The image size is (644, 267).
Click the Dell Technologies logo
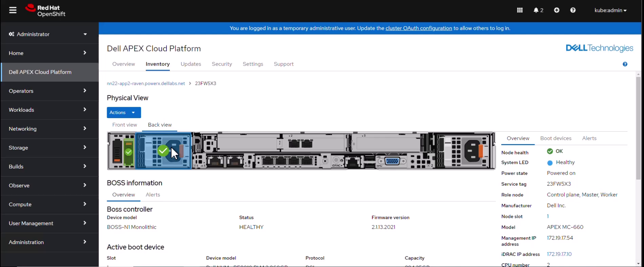point(599,48)
